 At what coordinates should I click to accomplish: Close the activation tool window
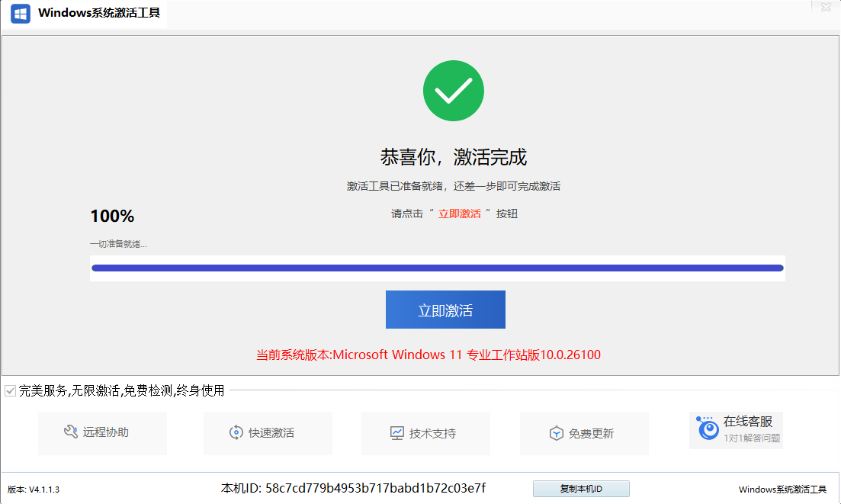tap(826, 7)
